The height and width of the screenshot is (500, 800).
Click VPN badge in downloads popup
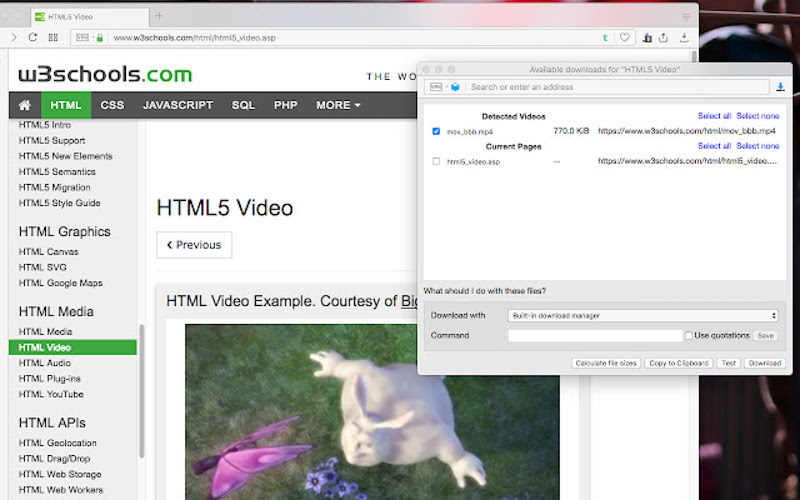click(436, 87)
